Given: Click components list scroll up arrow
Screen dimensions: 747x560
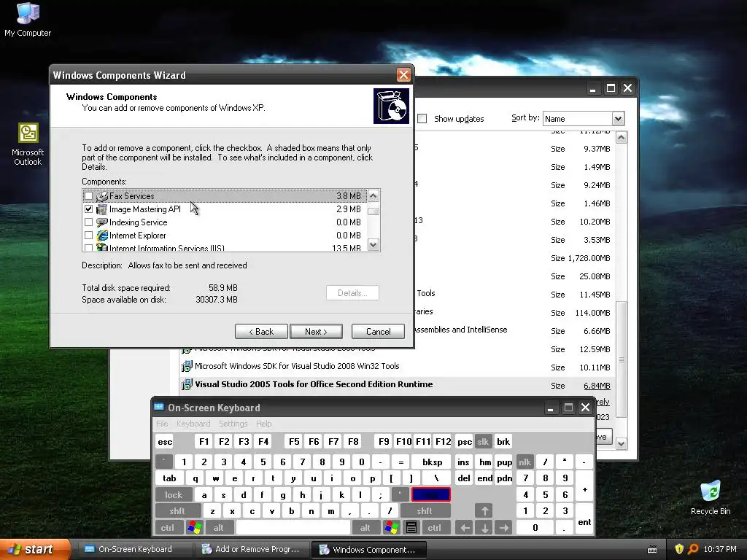Looking at the screenshot, I should pos(373,195).
